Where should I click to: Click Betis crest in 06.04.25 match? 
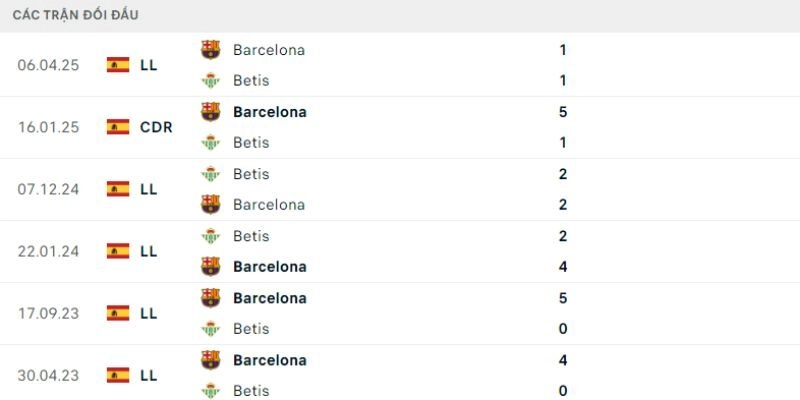(x=210, y=80)
